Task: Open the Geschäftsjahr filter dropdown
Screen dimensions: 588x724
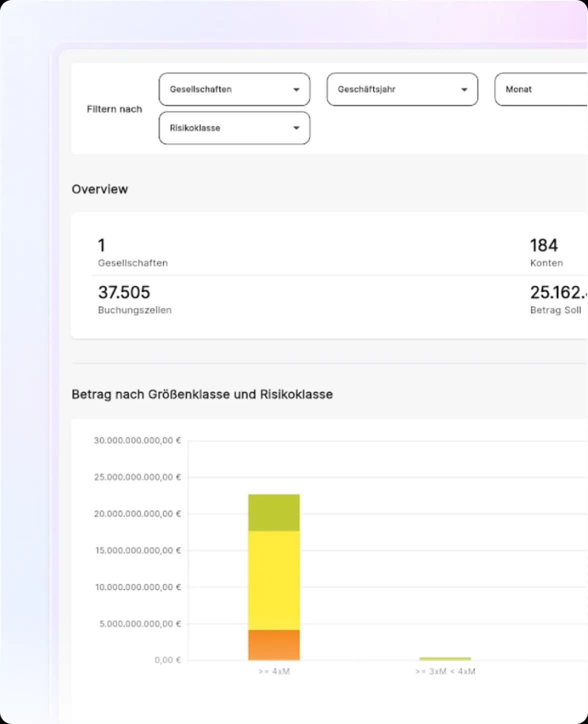Action: pos(402,89)
